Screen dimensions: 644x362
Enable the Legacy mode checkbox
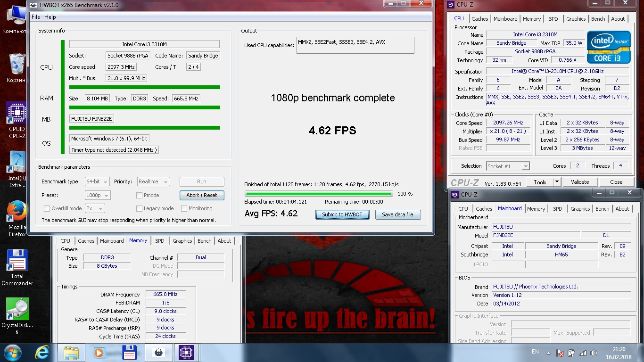click(139, 208)
